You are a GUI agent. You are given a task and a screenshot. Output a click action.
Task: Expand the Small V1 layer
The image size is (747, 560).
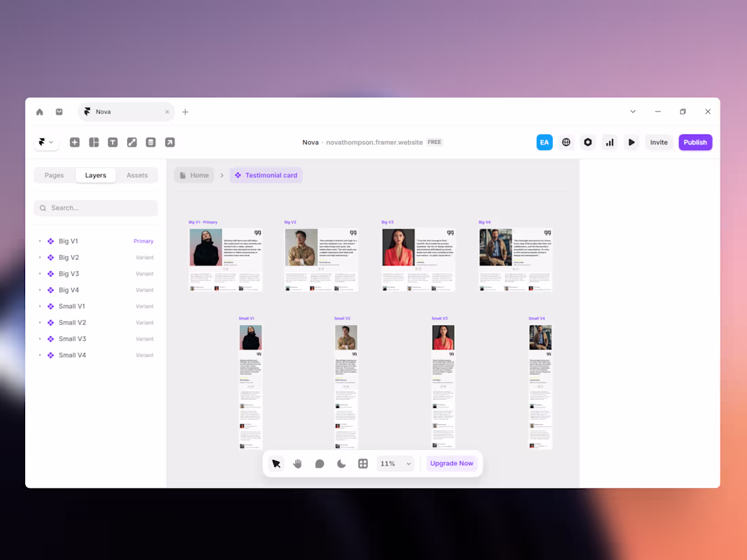coord(40,306)
